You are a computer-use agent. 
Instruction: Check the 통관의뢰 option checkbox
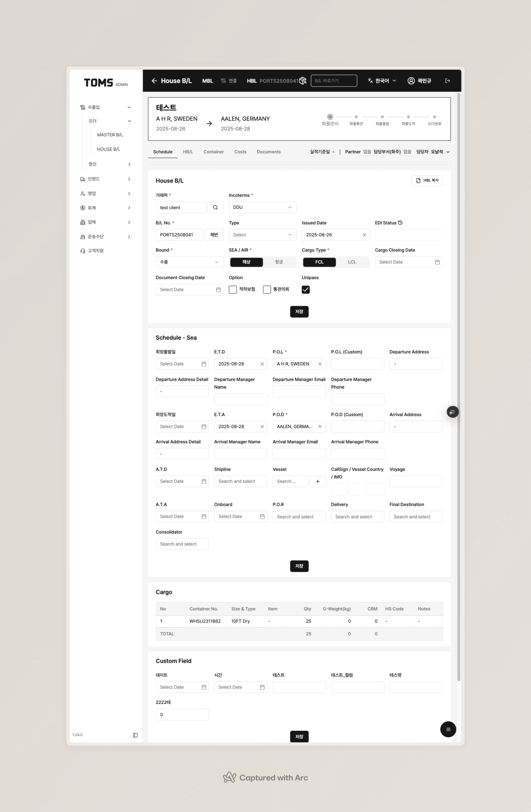[267, 290]
